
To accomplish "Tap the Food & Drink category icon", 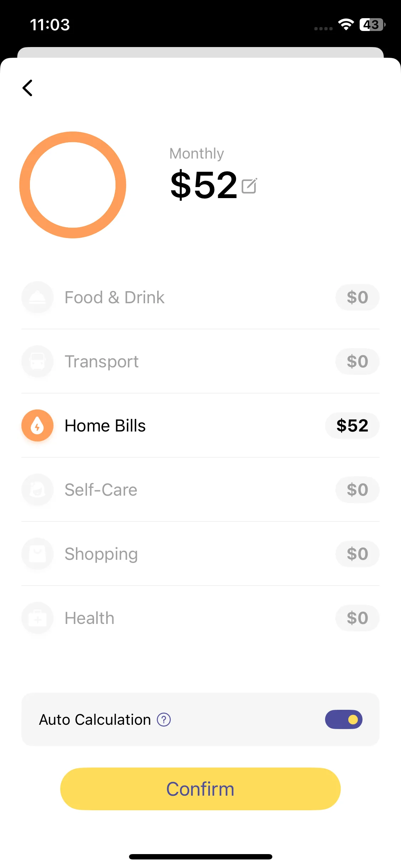I will 37,297.
